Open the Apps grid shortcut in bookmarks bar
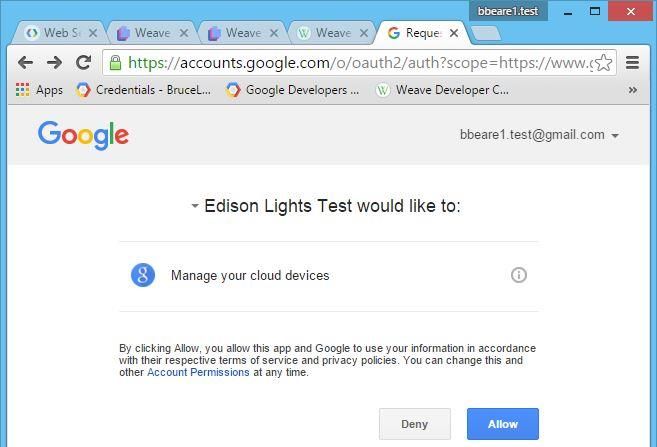657x447 pixels. 39,90
